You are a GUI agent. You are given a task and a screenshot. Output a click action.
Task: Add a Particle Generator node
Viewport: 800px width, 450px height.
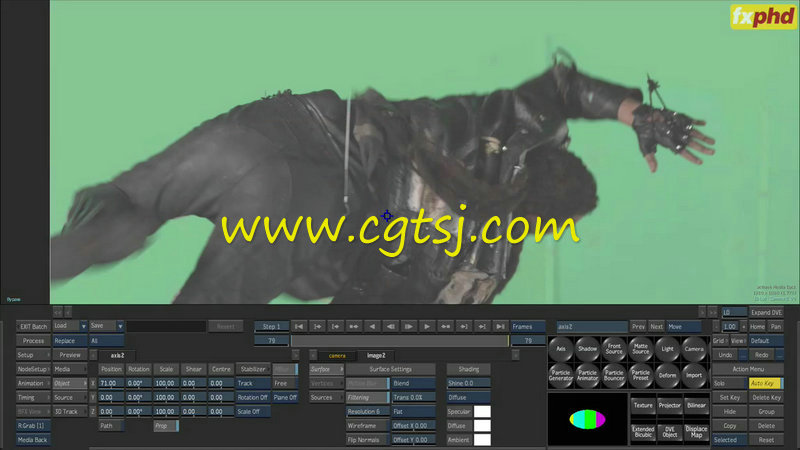(x=561, y=376)
